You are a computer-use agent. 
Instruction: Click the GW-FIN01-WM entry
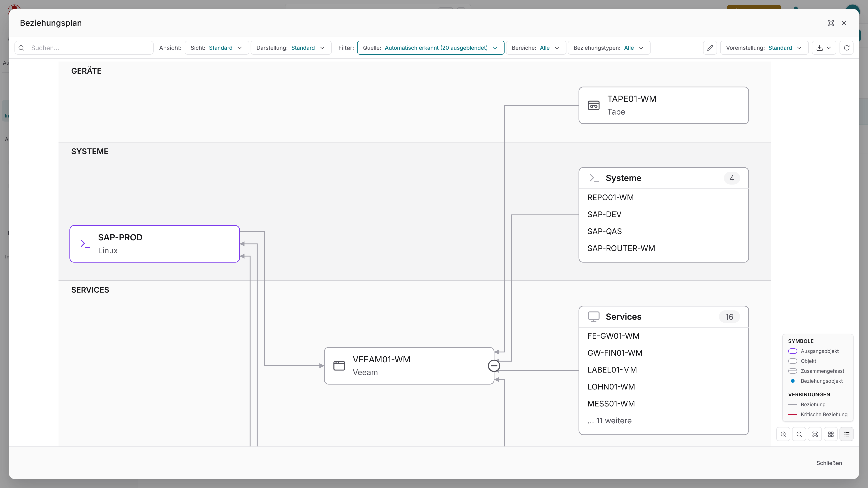[x=615, y=353]
